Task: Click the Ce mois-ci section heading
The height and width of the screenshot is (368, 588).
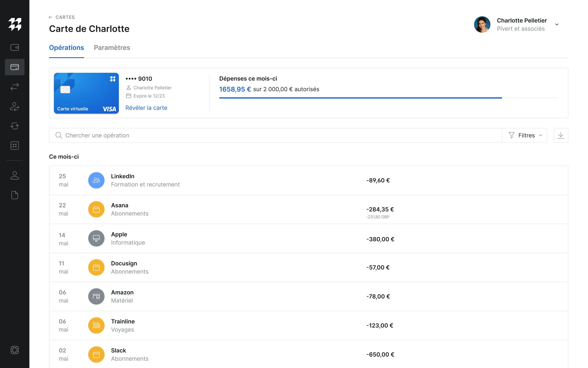Action: (64, 157)
